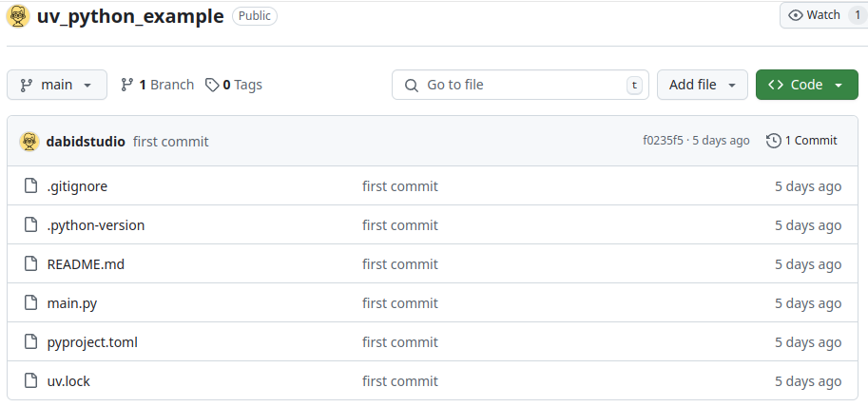Click the Public visibility badge
Screen dimensions: 868x407
[255, 16]
